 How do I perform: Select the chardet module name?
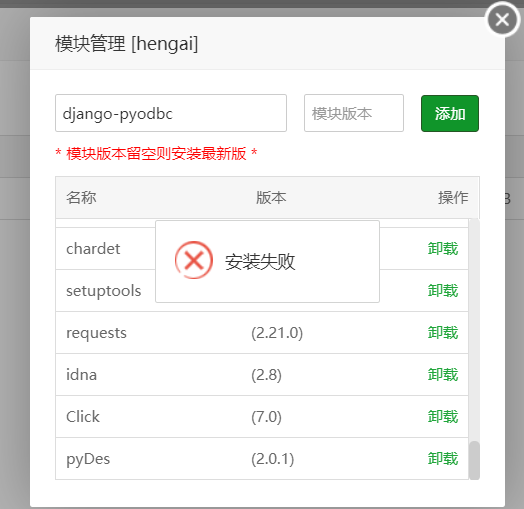[93, 249]
